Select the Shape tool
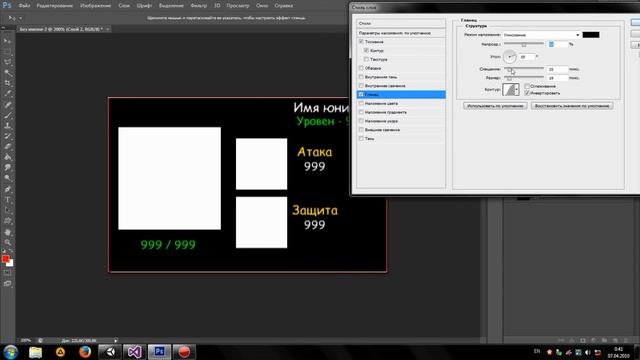 [7, 221]
